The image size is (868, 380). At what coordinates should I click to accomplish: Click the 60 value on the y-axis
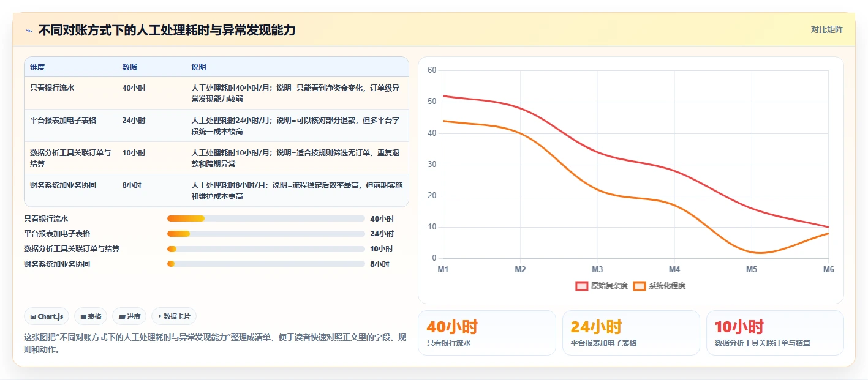432,70
